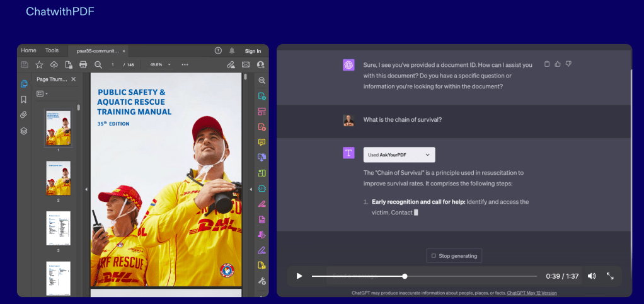Toggle fullscreen video mode

pos(610,276)
